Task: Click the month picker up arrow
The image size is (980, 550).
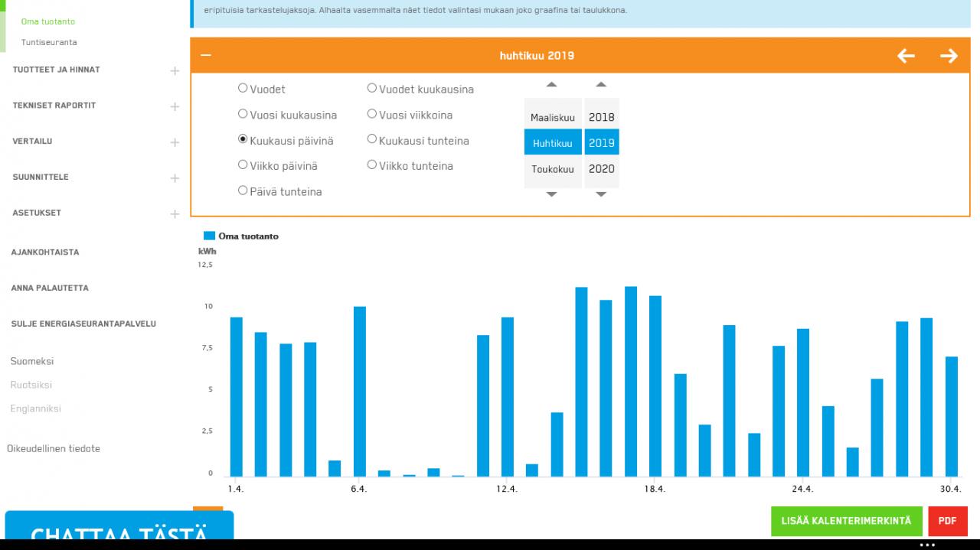Action: pos(552,85)
